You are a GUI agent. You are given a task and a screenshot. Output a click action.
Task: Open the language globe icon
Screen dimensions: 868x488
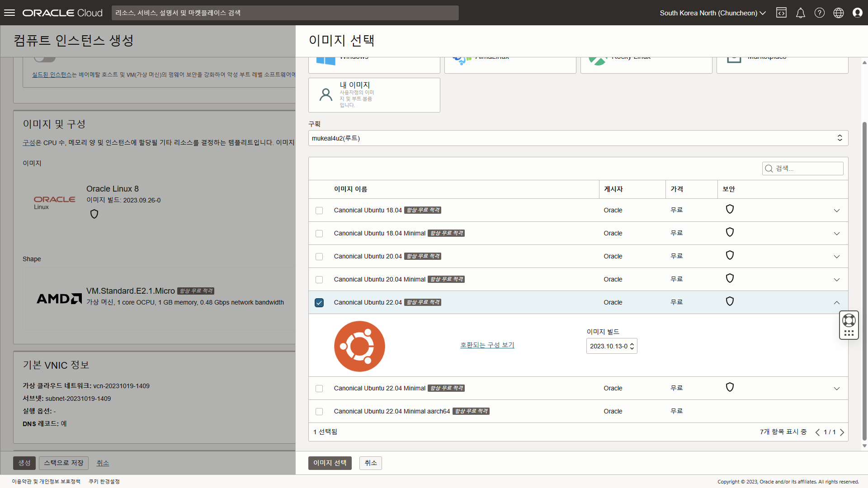[x=838, y=13]
